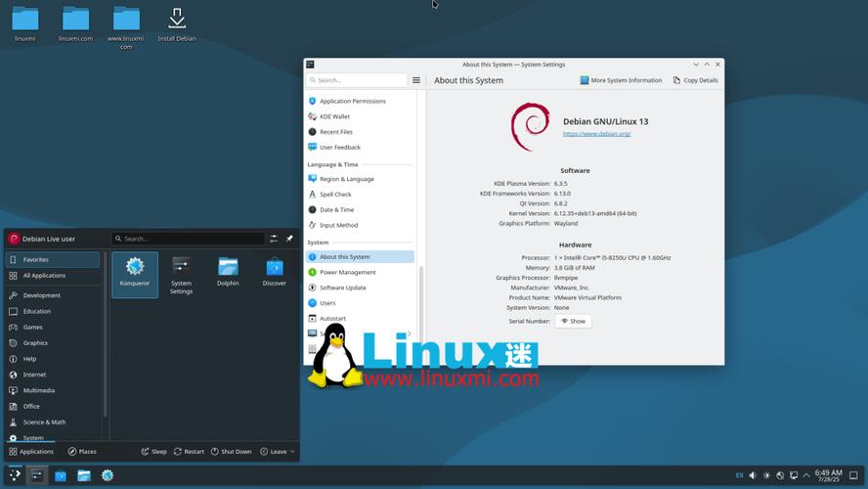The image size is (868, 489).
Task: Open the display configuration tray icon
Action: [794, 475]
